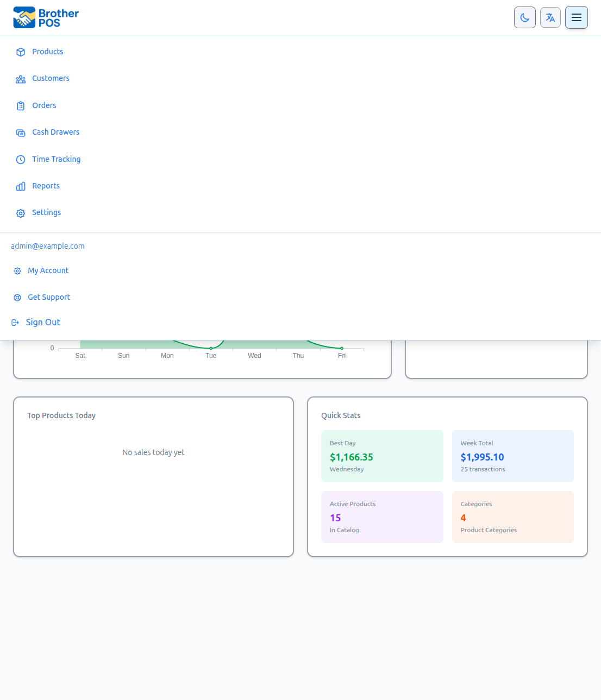Click the Sign Out exit icon
The width and height of the screenshot is (601, 700).
15,322
